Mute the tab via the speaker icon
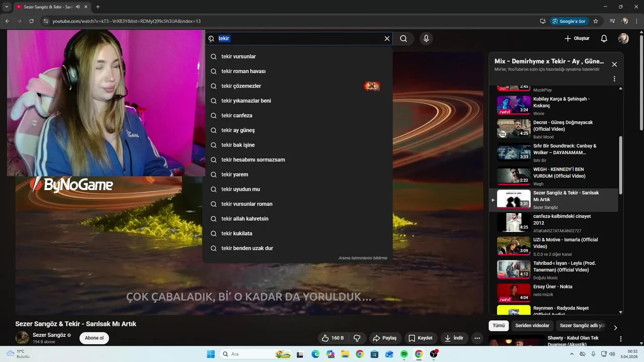Viewport: 644px width, 362px height. click(x=78, y=7)
